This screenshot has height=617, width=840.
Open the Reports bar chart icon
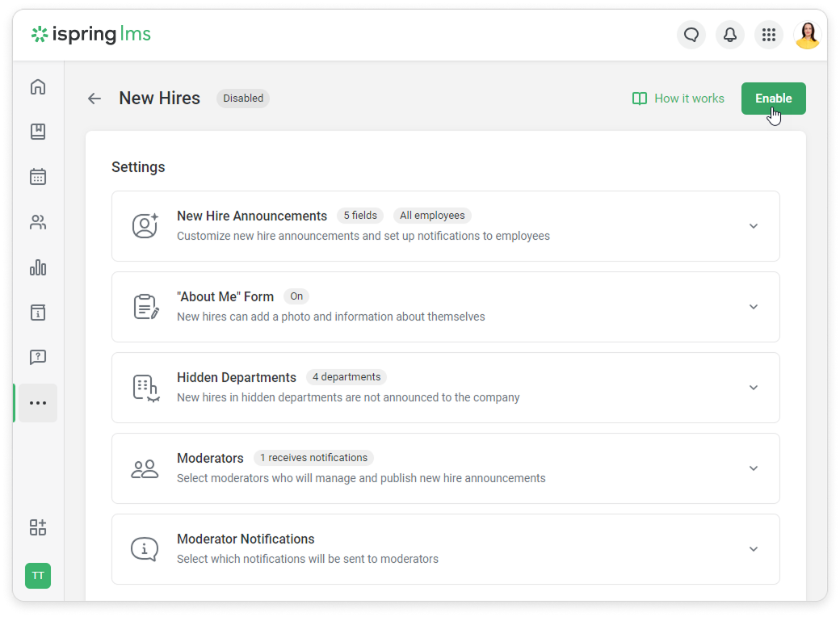[38, 267]
